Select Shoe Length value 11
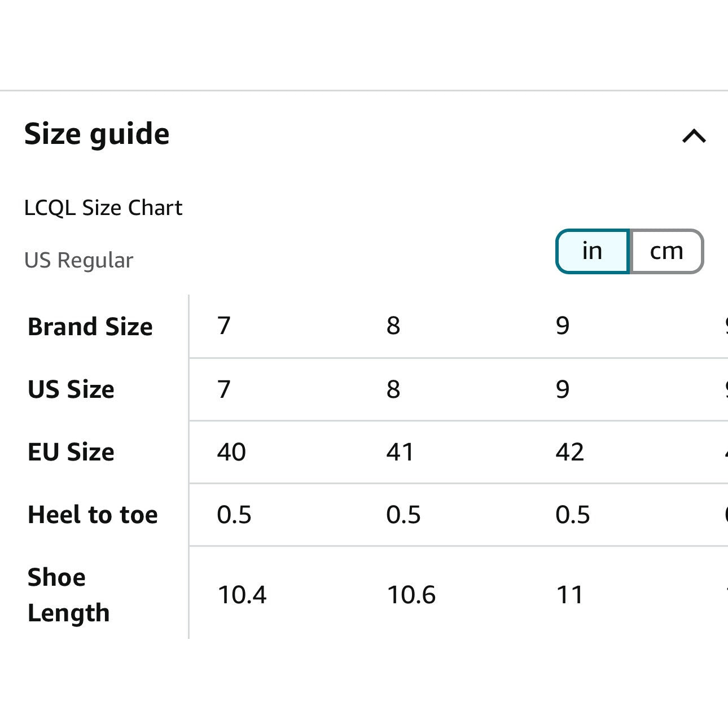The image size is (728, 728). coord(570,595)
